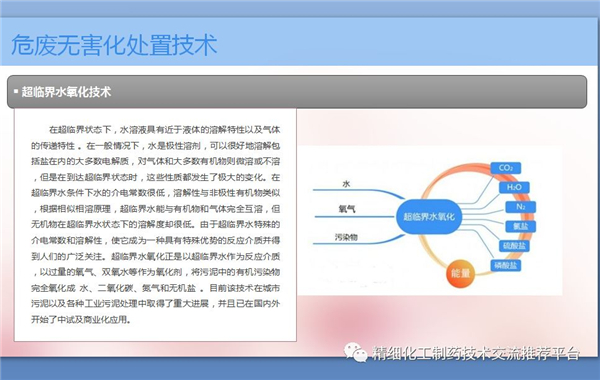Select the N₂ output box
600x380 pixels.
point(520,207)
